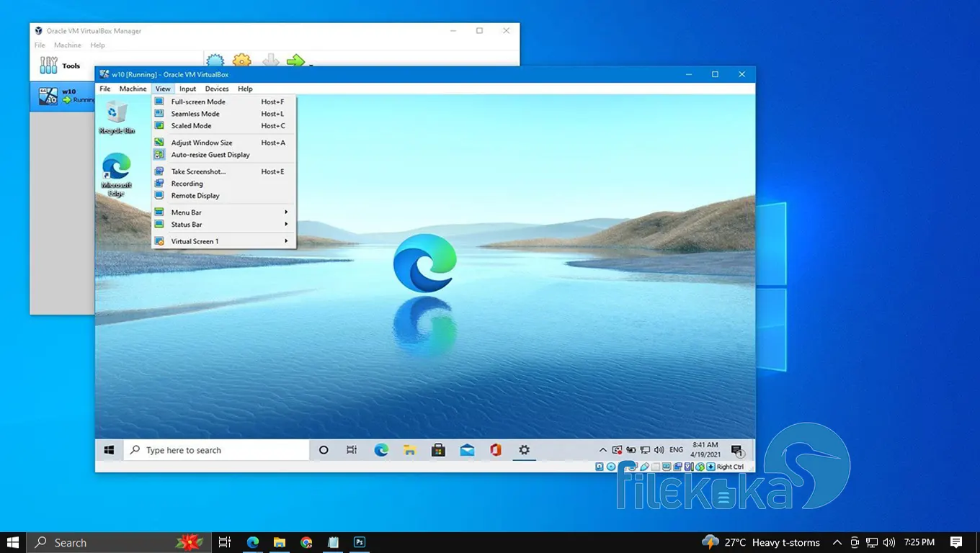
Task: Open Photoshop on the host taskbar
Action: pos(360,542)
